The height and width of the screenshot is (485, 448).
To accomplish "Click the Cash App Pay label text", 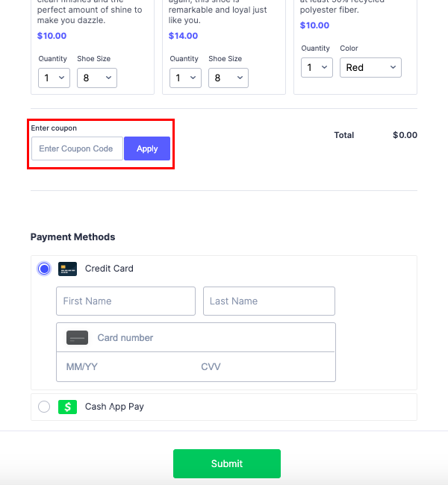I will pyautogui.click(x=114, y=407).
